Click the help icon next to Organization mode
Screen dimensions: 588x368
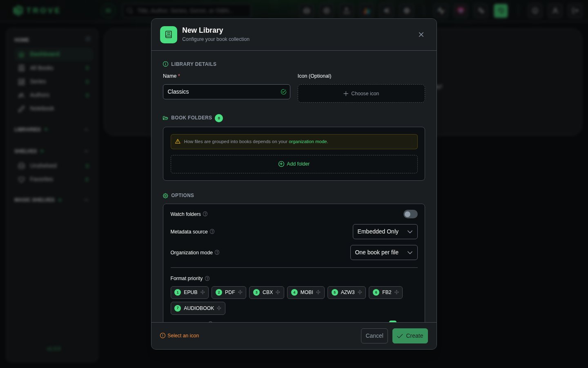pyautogui.click(x=217, y=252)
